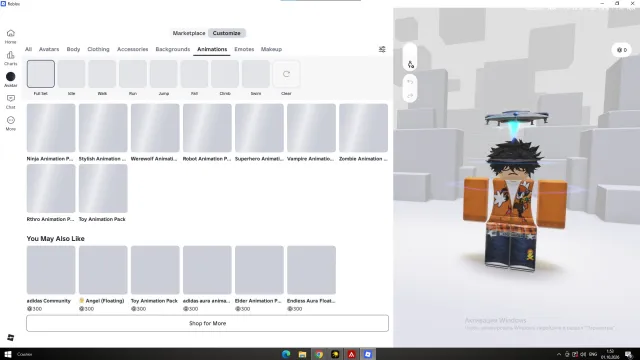Open the Robux balance indicator
The width and height of the screenshot is (640, 360).
point(622,50)
